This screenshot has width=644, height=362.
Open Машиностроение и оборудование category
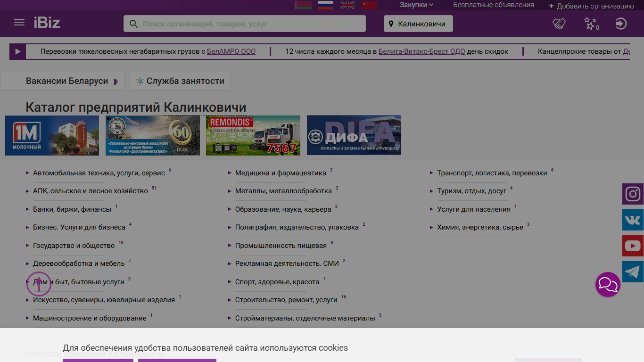[x=90, y=318]
